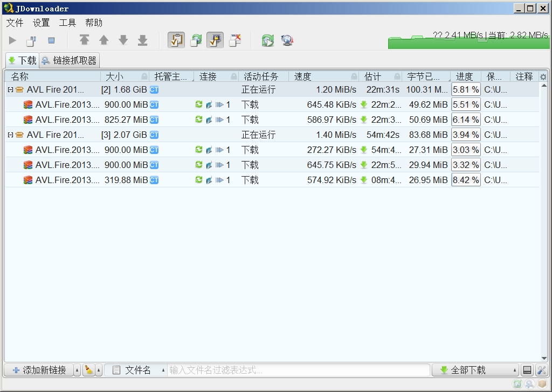Collapse the second AVL Fire package (2.07 GiB)
Image resolution: width=552 pixels, height=392 pixels.
tap(10, 135)
